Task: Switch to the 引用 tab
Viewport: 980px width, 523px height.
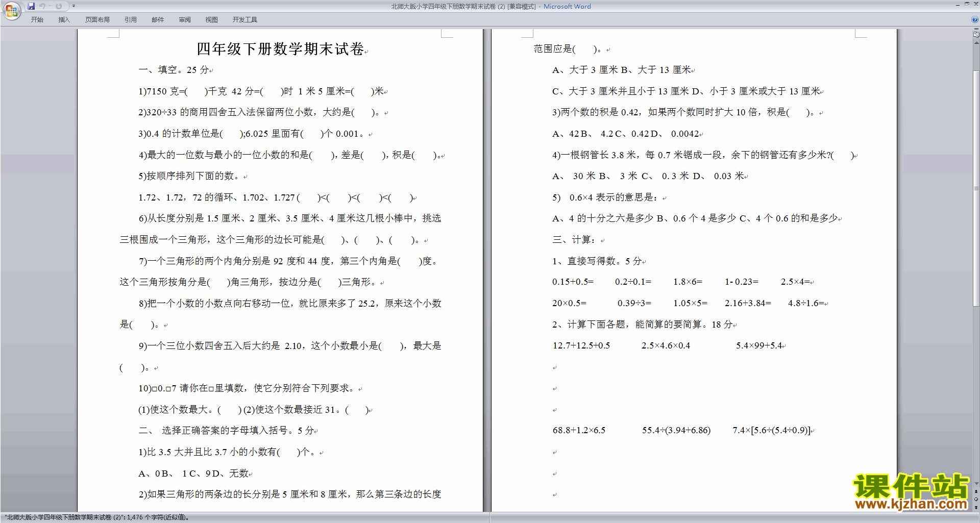Action: tap(131, 20)
